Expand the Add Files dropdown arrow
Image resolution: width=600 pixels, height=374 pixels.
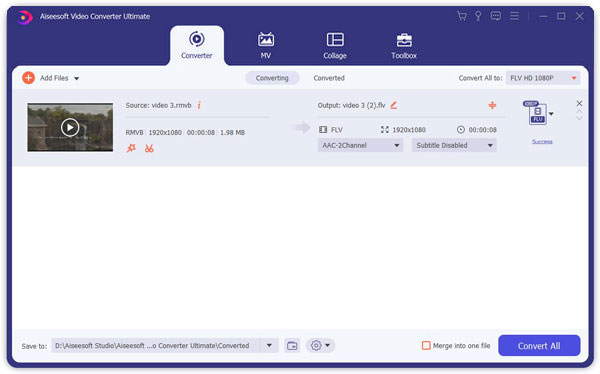77,78
